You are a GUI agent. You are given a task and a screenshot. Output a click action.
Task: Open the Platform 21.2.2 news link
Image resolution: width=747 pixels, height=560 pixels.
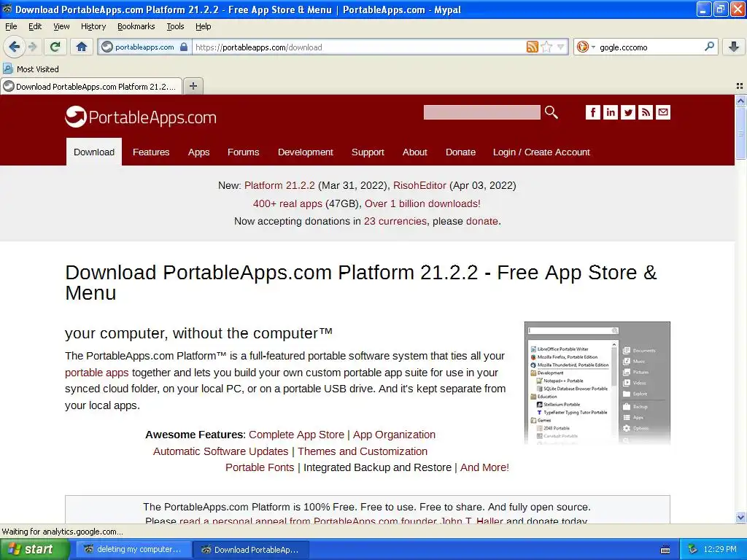[279, 185]
